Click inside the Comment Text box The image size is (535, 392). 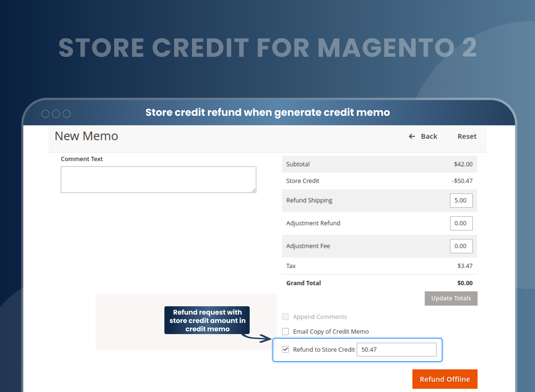pyautogui.click(x=158, y=179)
